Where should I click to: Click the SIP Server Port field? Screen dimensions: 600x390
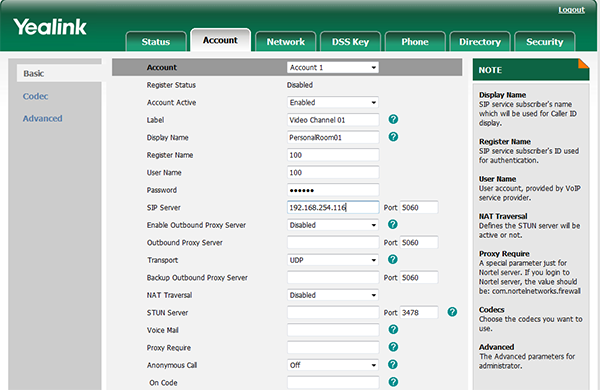click(419, 207)
